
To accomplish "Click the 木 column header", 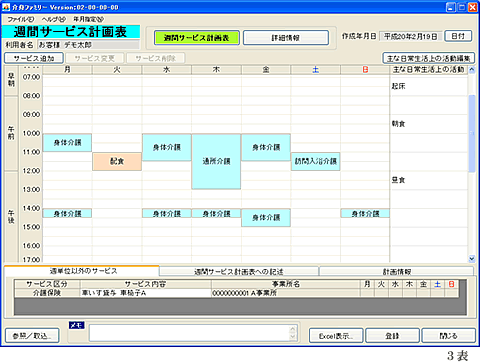I will pos(216,70).
